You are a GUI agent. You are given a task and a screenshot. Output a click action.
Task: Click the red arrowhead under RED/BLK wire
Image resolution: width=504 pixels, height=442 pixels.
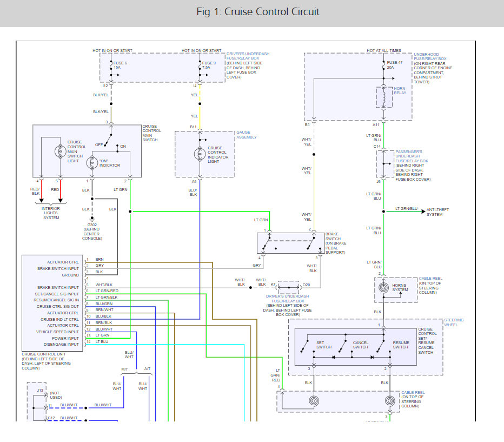pos(42,201)
